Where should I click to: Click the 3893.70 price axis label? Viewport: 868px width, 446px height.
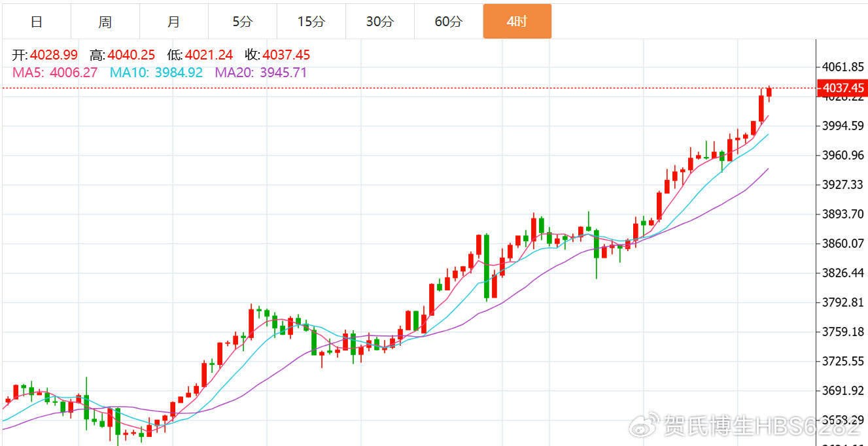pyautogui.click(x=843, y=214)
